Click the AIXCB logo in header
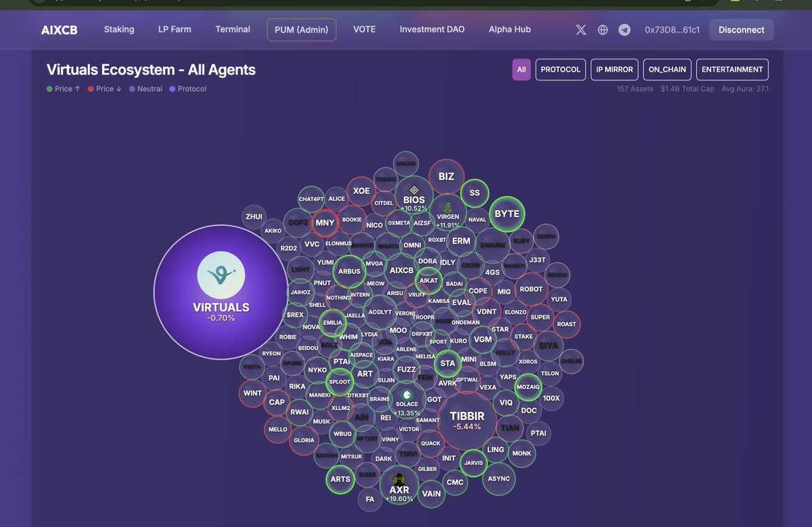This screenshot has height=527, width=812. 59,30
